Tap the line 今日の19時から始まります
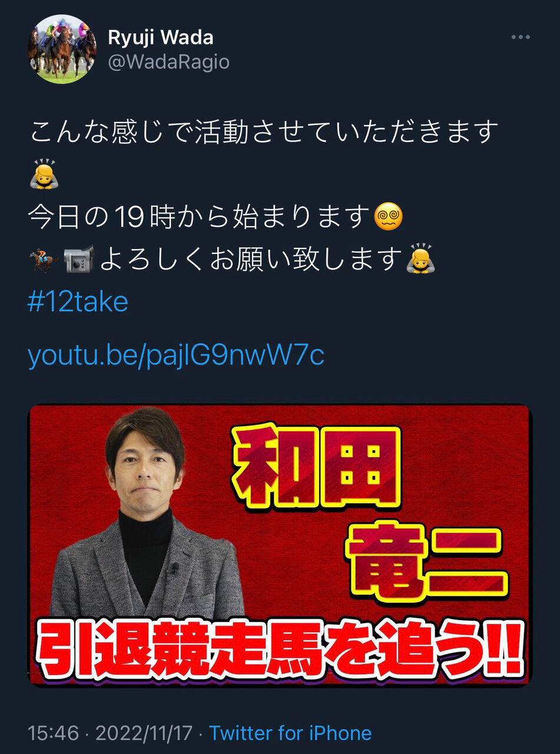560x754 pixels. tap(200, 217)
